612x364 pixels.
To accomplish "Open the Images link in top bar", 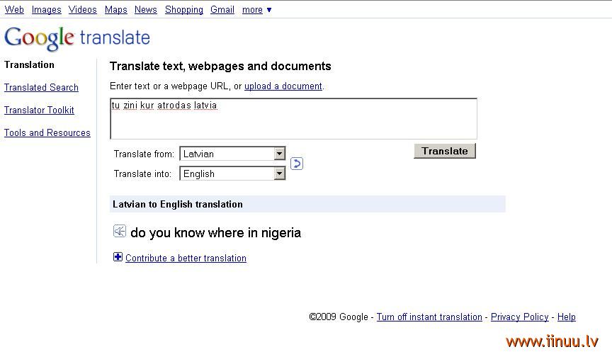I will pos(47,10).
